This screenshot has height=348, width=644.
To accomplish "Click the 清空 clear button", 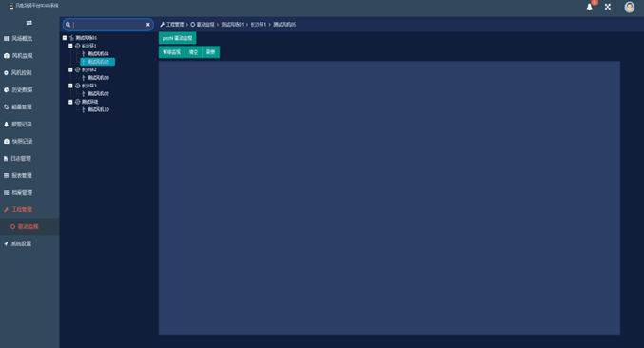I will click(193, 52).
